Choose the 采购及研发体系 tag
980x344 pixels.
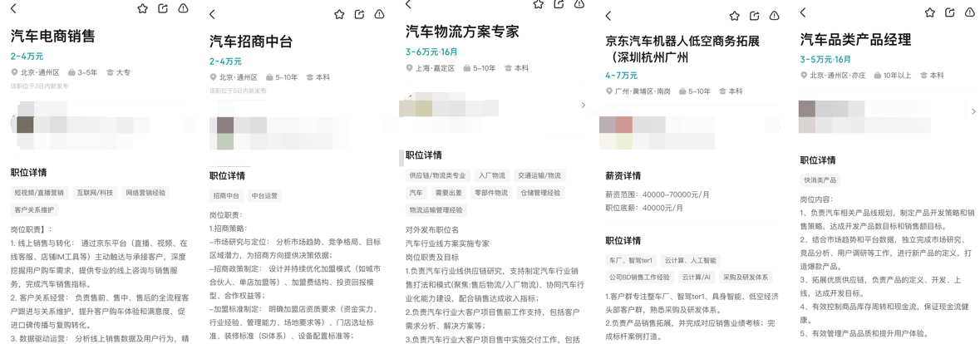point(746,278)
